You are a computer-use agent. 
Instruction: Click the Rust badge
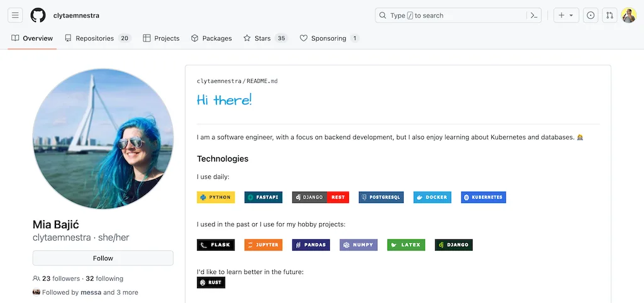(x=211, y=282)
